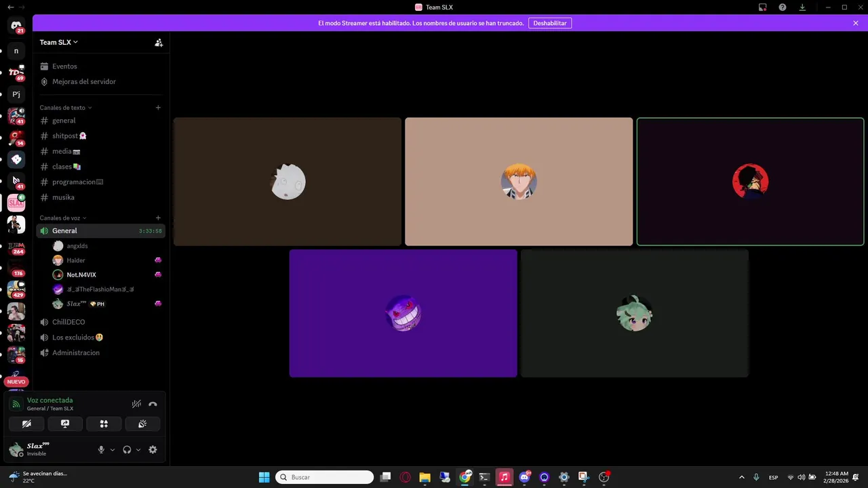Go back with the title bar arrow
This screenshot has width=868, height=488.
10,7
